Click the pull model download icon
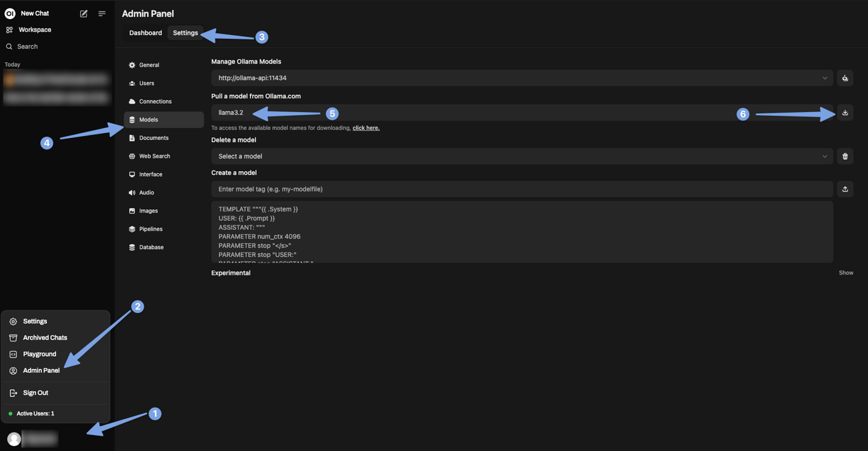 click(844, 113)
